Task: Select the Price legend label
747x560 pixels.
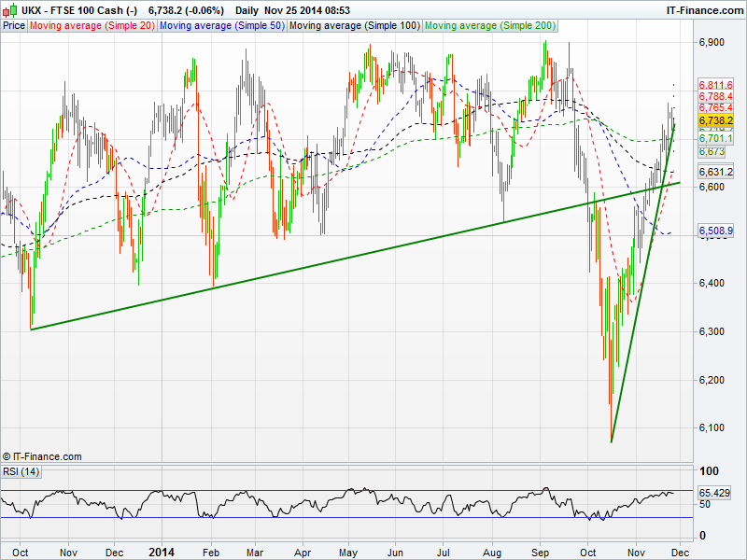Action: pyautogui.click(x=14, y=26)
